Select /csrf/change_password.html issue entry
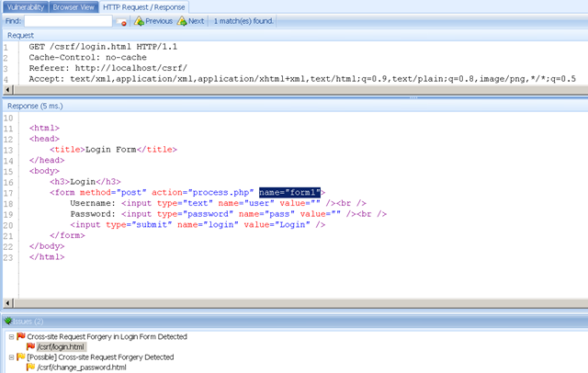This screenshot has height=373, width=588. [82, 367]
